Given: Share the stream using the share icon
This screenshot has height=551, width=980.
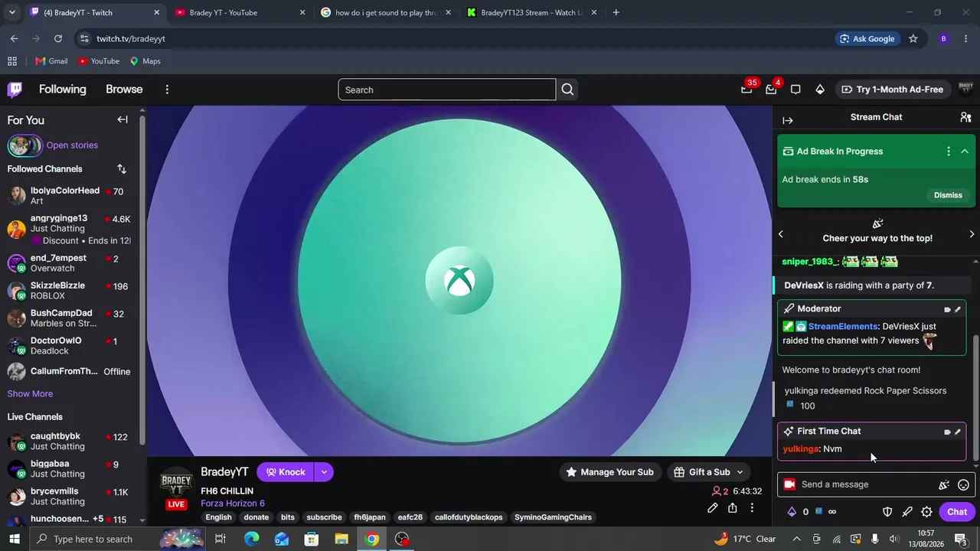Looking at the screenshot, I should pos(733,508).
